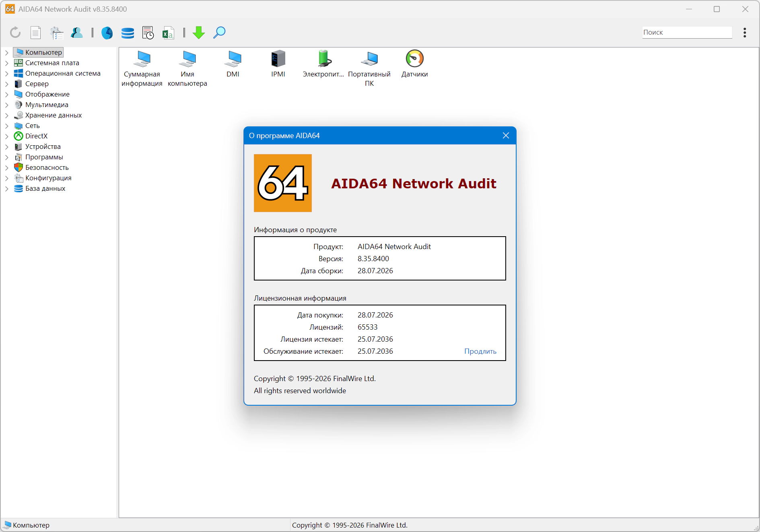Click the Excel export toolbar icon
Screen dimensions: 760x532
click(x=168, y=33)
